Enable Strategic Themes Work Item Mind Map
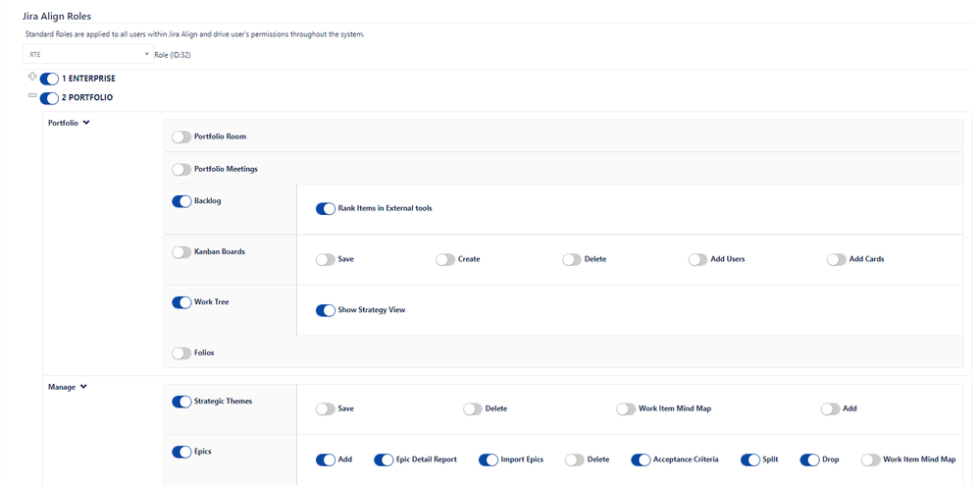Viewport: 980px width, 485px height. click(626, 409)
